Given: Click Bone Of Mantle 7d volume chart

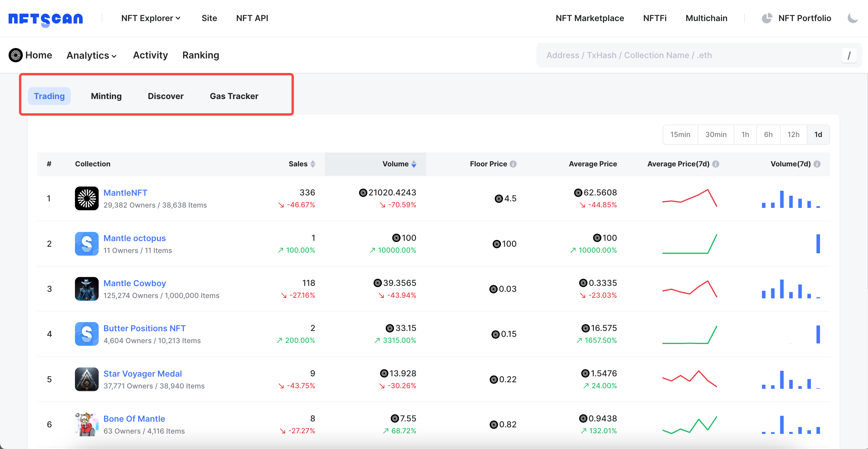Looking at the screenshot, I should pos(790,425).
